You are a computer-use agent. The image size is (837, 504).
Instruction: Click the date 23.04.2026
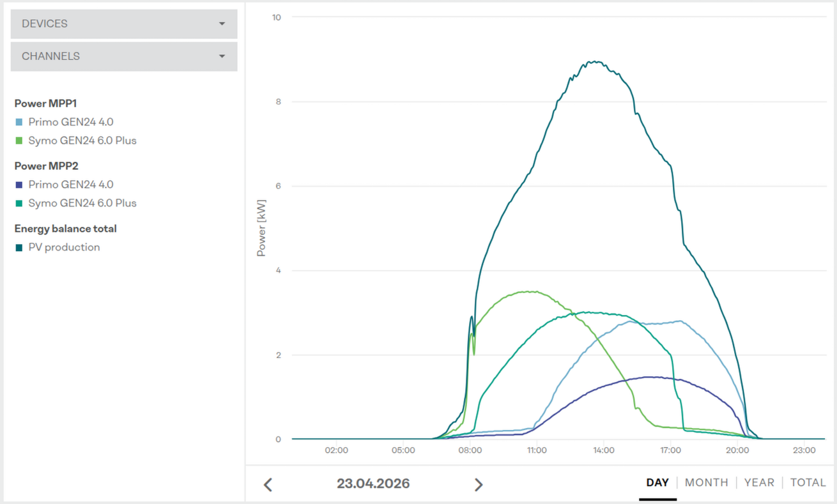(373, 484)
